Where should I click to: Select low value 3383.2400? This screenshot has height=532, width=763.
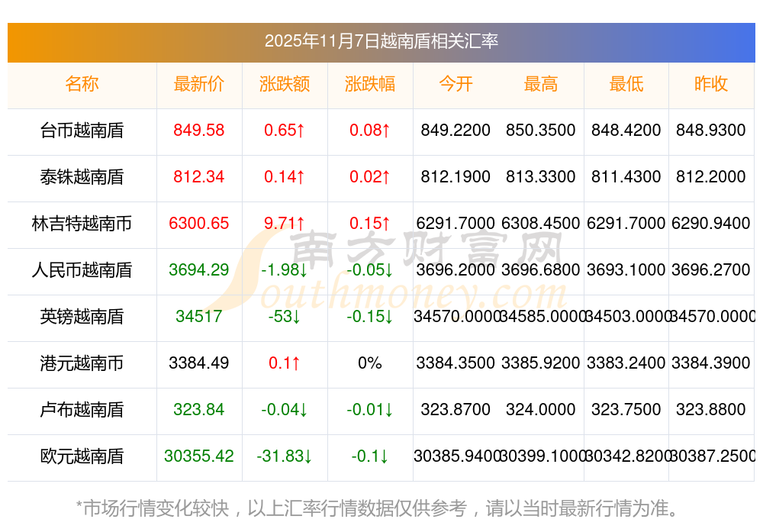tap(626, 363)
